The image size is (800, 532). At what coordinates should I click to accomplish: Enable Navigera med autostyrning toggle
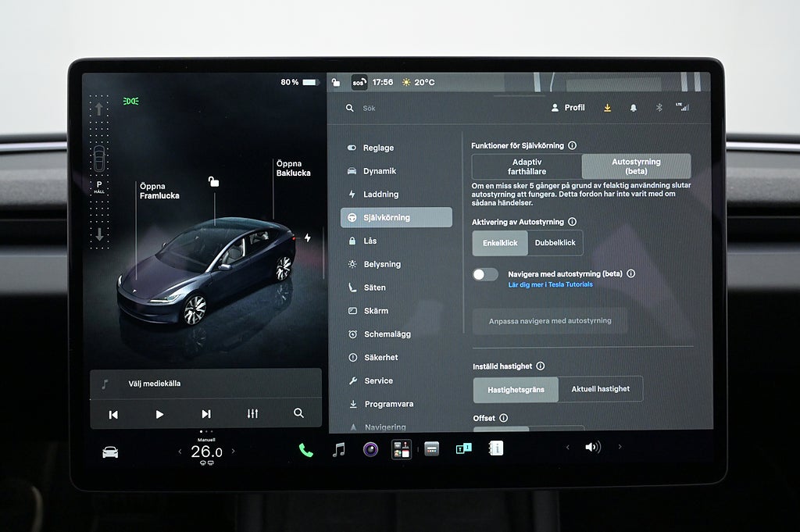[x=485, y=274]
